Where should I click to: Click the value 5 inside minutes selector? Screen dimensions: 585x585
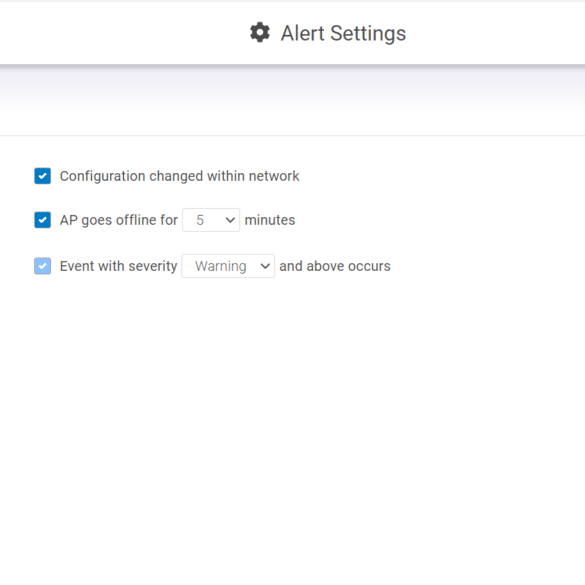[x=200, y=220]
